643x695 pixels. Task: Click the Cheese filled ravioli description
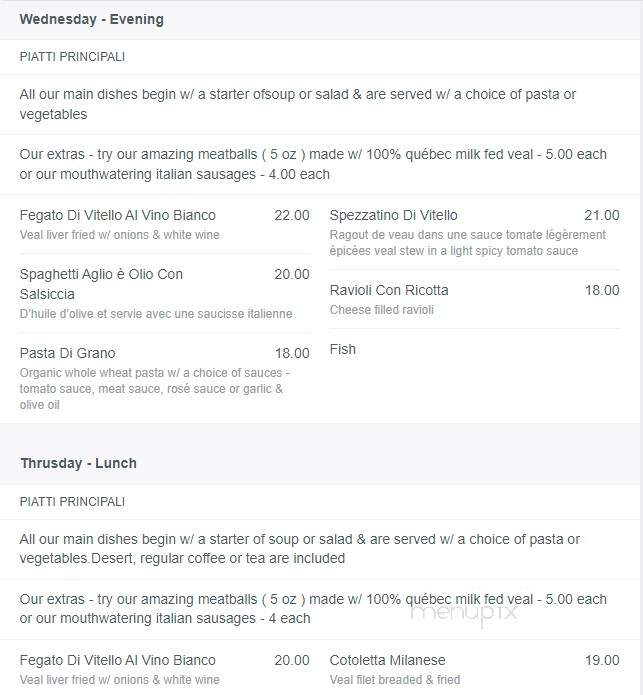click(x=382, y=310)
